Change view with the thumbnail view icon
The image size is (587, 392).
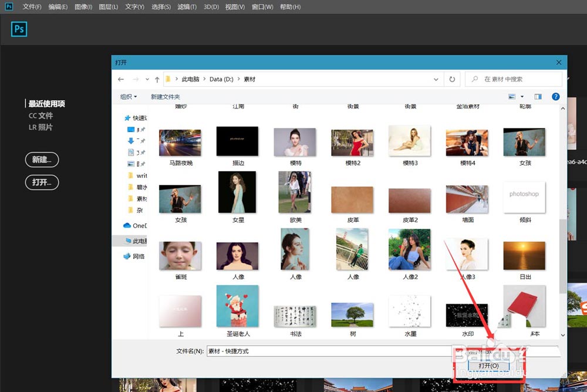[512, 97]
